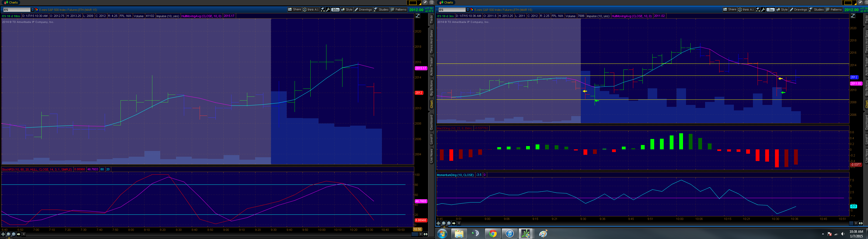
Task: Click the taskbar clock showing 10:38 AM
Action: pos(856,234)
